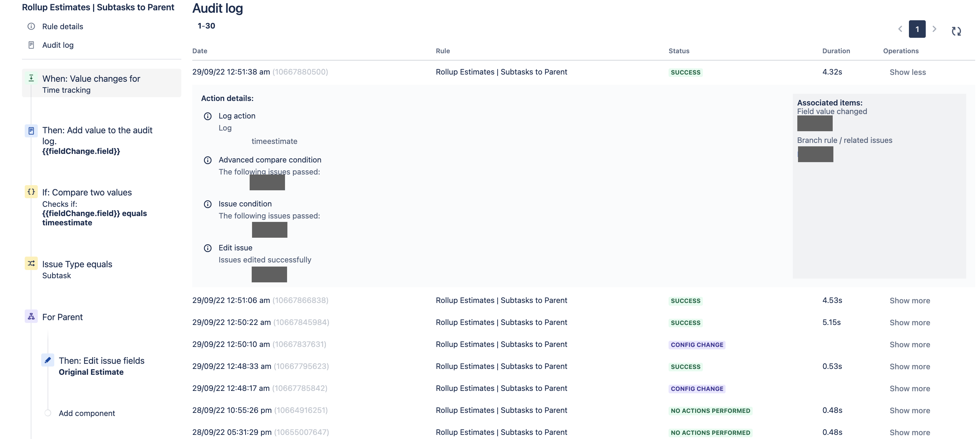Click the Edit issue info icon
The width and height of the screenshot is (980, 439).
(208, 248)
